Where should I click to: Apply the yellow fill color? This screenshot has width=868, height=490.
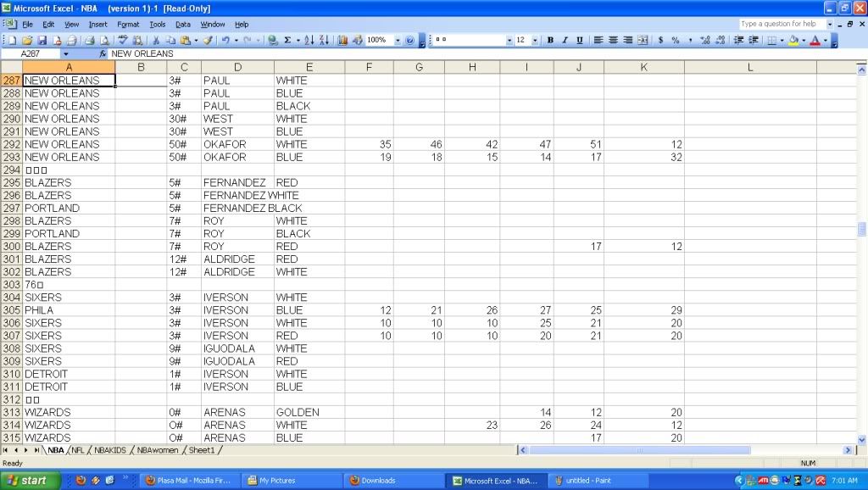pyautogui.click(x=793, y=41)
